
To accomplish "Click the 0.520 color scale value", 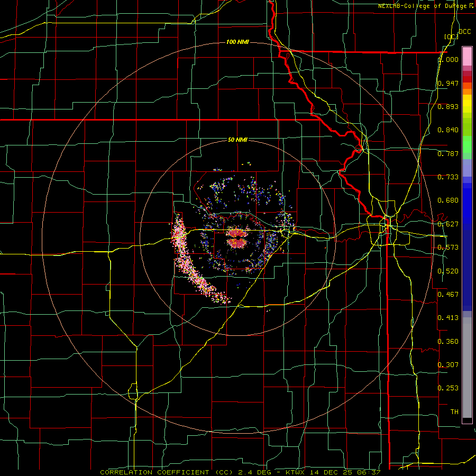I will pyautogui.click(x=448, y=271).
